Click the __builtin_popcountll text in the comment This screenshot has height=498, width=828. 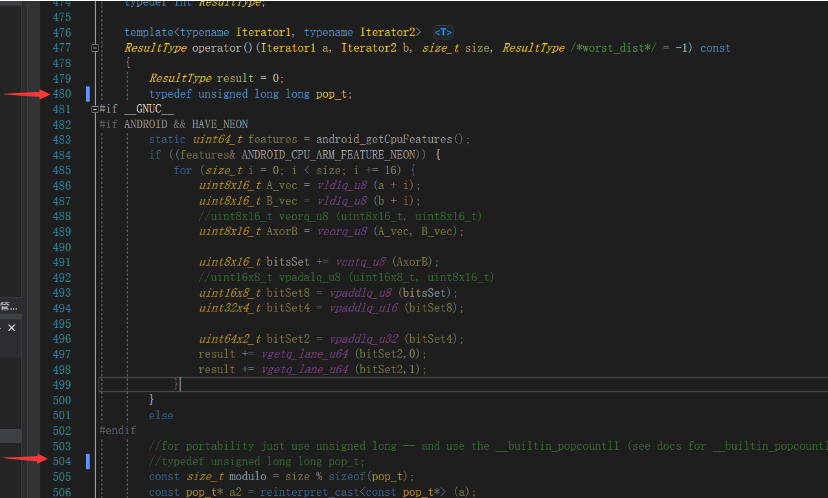pos(557,446)
